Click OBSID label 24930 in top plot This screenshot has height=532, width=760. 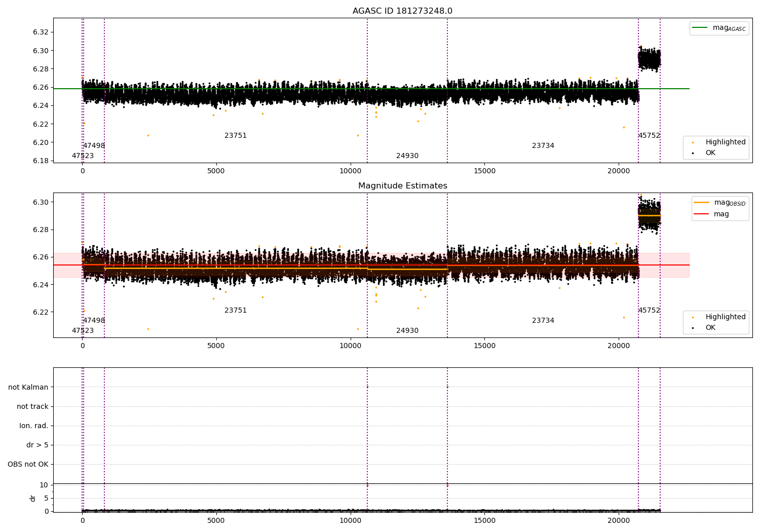pos(407,156)
